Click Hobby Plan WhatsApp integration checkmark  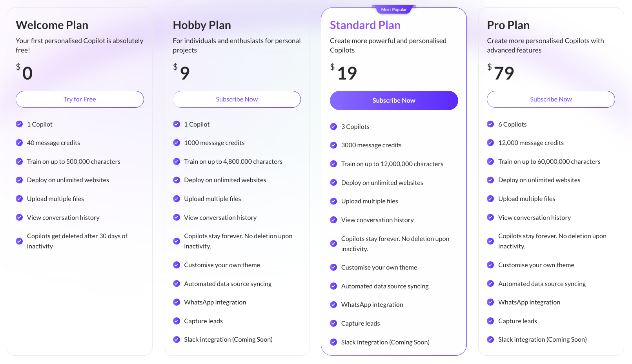(177, 302)
